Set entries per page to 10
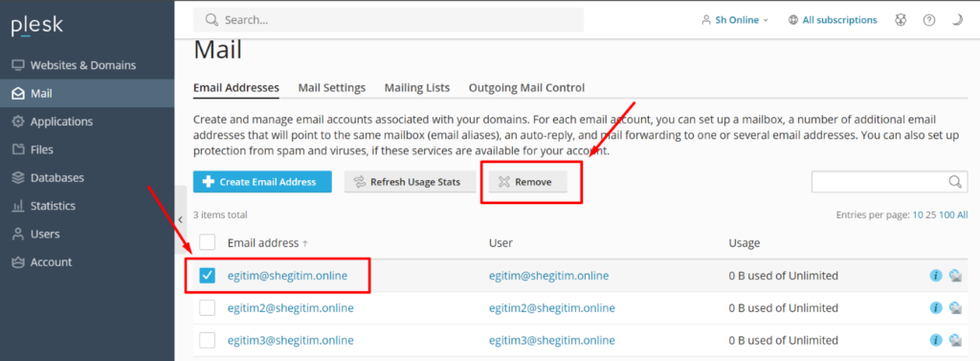Image resolution: width=980 pixels, height=361 pixels. pyautogui.click(x=918, y=214)
